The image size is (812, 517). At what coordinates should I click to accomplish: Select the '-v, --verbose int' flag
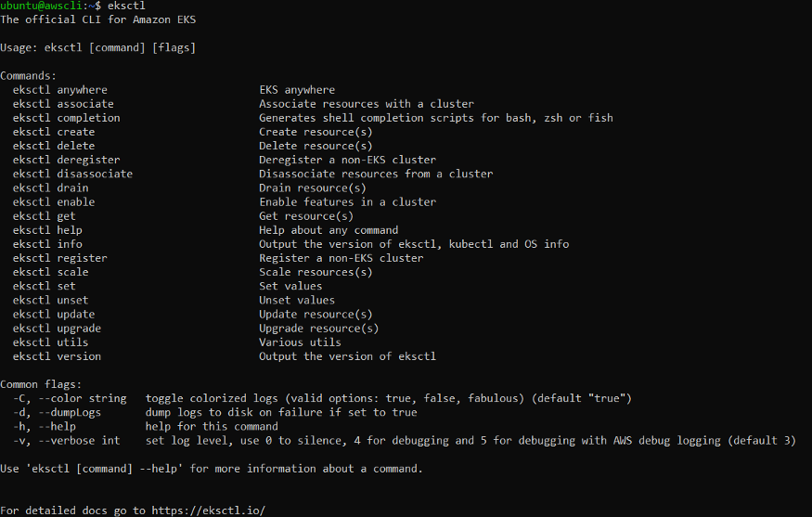[67, 441]
